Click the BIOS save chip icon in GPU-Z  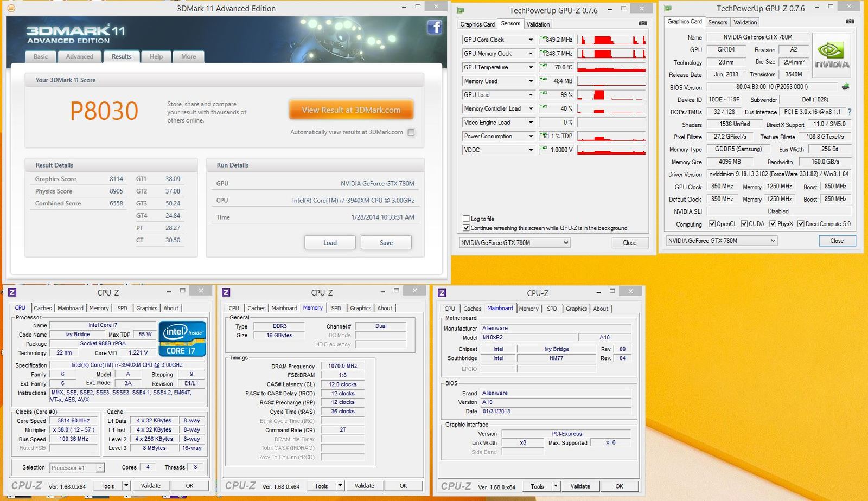[845, 87]
